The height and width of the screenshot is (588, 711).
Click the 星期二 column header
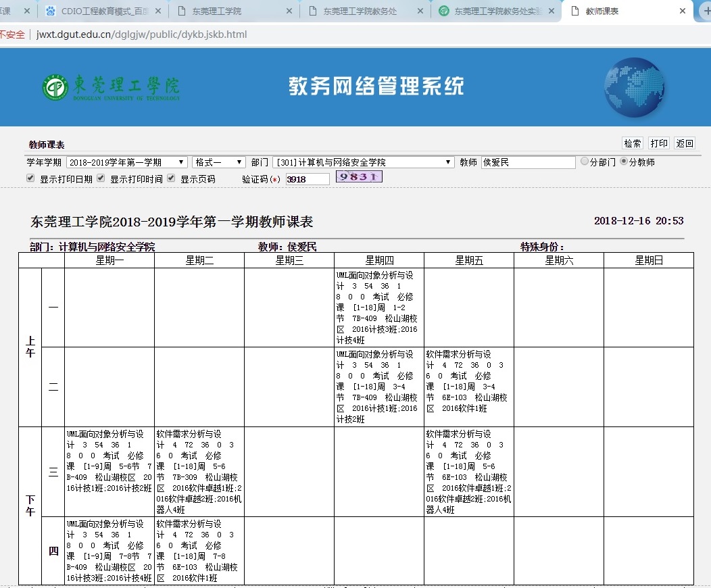[199, 260]
